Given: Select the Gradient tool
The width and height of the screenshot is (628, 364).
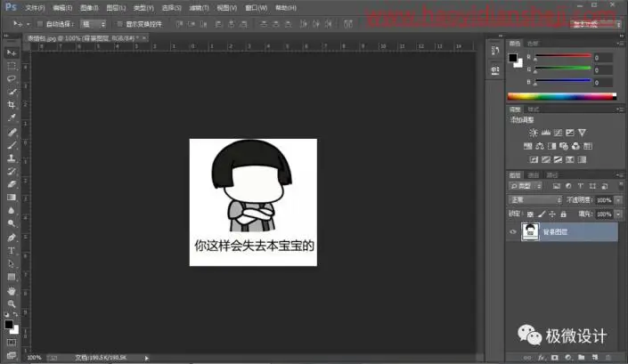Looking at the screenshot, I should point(12,198).
